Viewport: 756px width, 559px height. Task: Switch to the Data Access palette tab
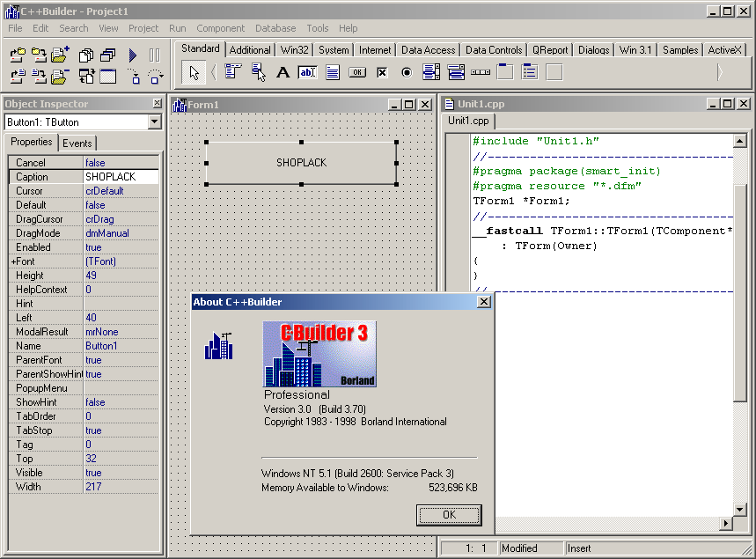(428, 50)
